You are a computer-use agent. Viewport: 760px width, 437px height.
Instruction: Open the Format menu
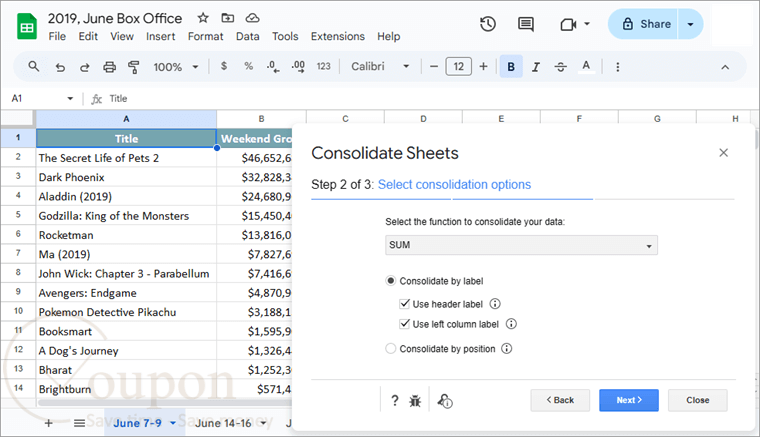(206, 36)
